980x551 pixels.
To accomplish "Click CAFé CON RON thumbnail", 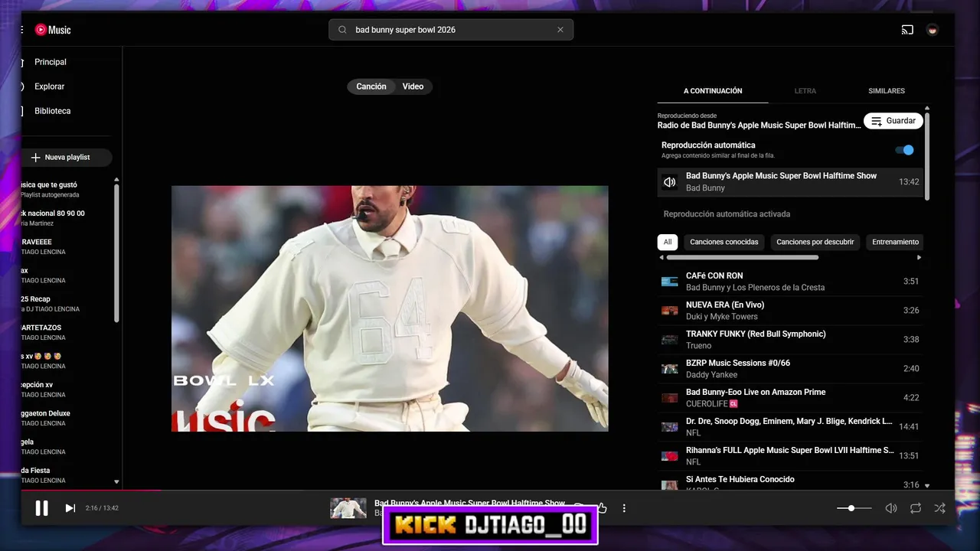I will [670, 282].
